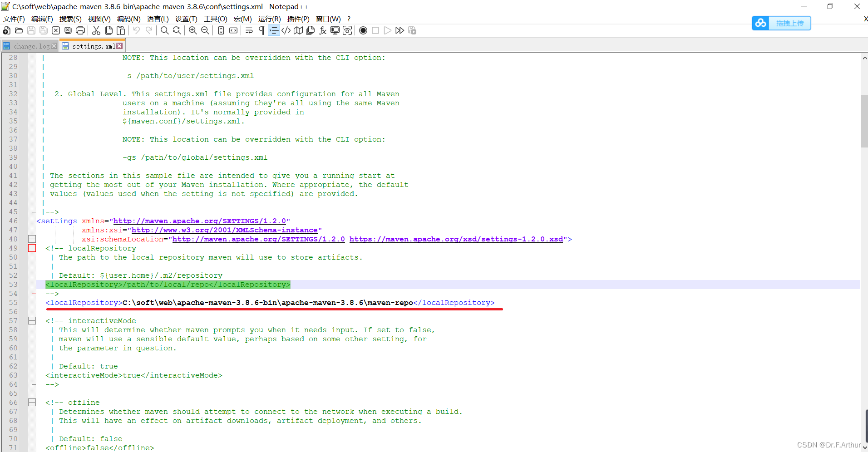
Task: Collapse the offline comment fold at line 66
Action: click(32, 402)
